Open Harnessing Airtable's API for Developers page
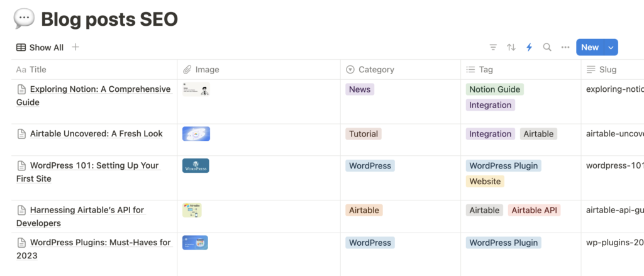The image size is (644, 276). pos(80,216)
